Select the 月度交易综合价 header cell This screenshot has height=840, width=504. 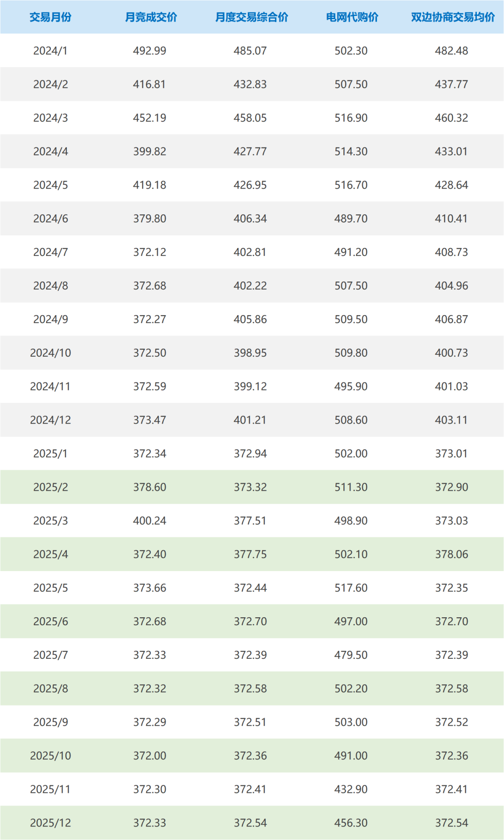pyautogui.click(x=252, y=17)
